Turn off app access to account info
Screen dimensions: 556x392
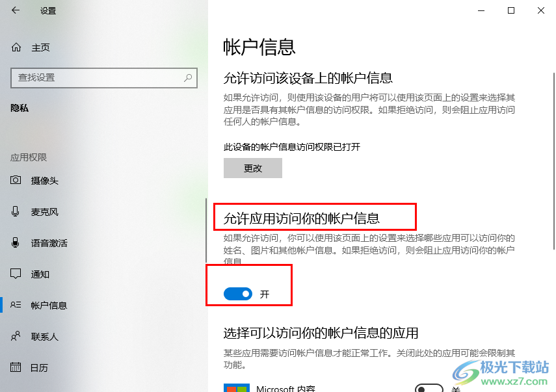pos(238,294)
